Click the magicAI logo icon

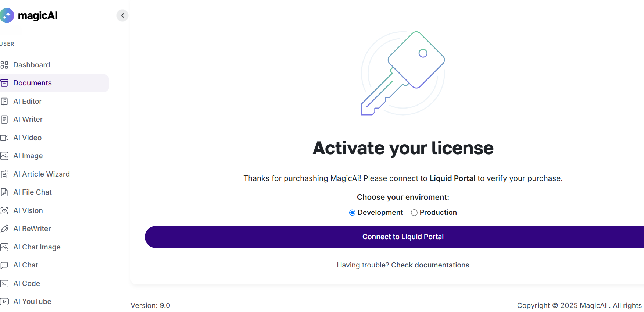(7, 15)
